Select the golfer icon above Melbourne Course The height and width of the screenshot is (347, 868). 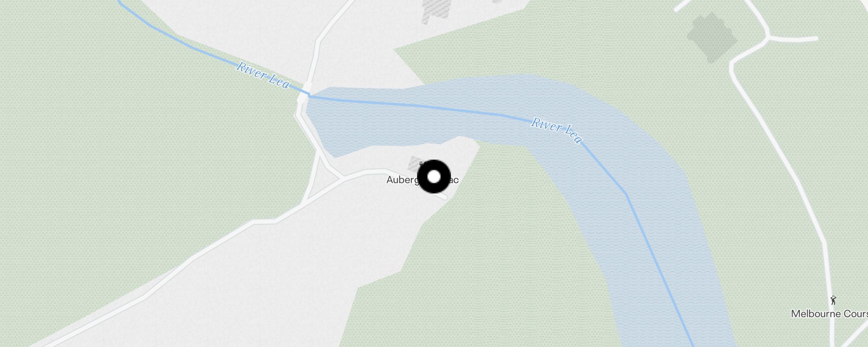click(x=833, y=300)
